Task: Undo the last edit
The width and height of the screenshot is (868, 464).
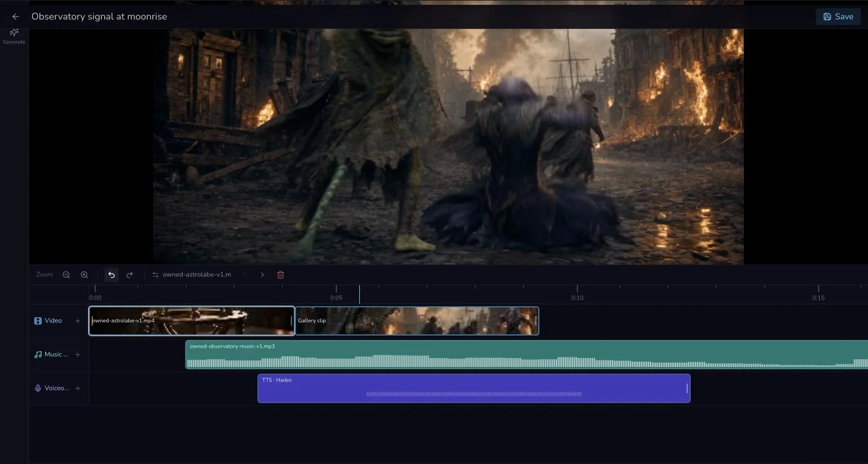Action: (x=112, y=275)
